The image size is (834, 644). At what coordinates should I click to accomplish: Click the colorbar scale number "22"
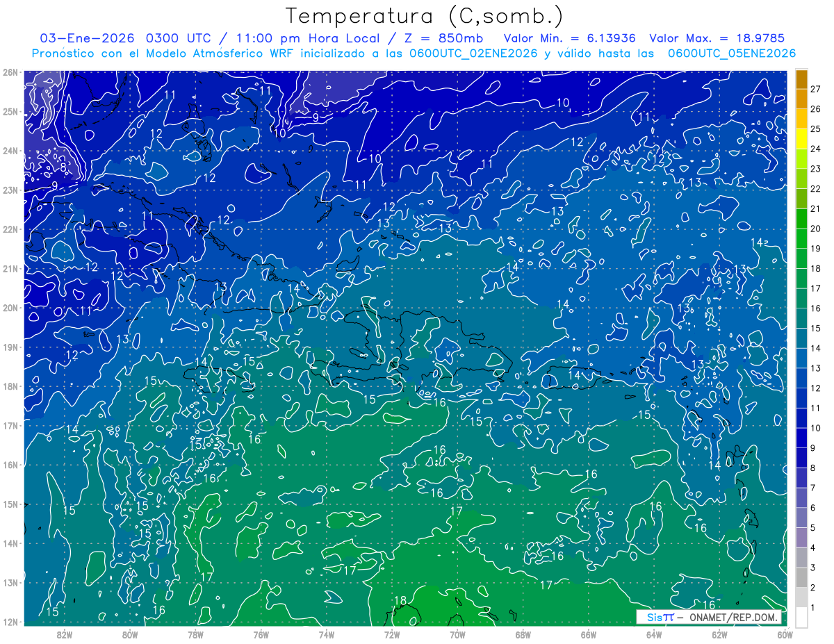coord(816,189)
